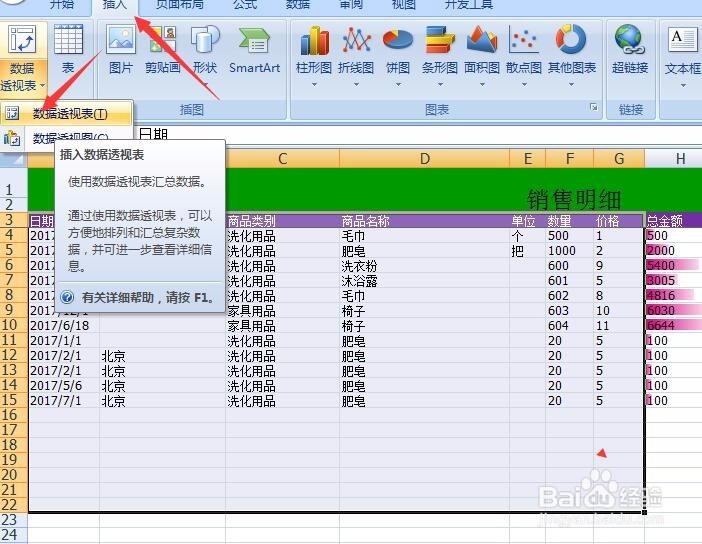702x544 pixels.
Task: Click the PivotTable (数据透视表) ribbon icon
Action: 22,40
